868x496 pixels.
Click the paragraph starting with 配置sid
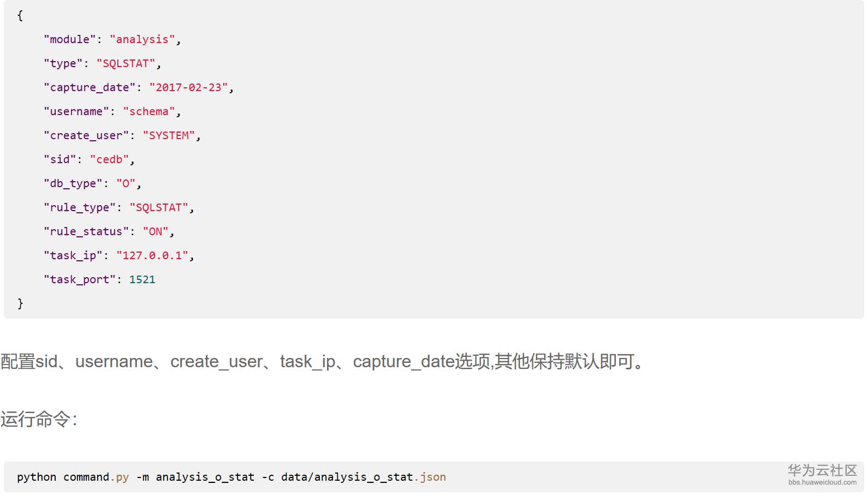tap(322, 361)
